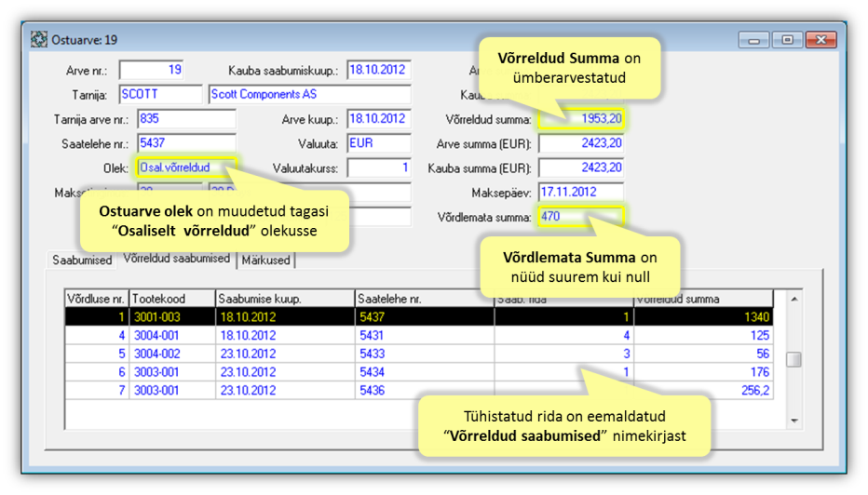Click Maksepäev field 17.11.2012
The height and width of the screenshot is (495, 868).
(581, 192)
